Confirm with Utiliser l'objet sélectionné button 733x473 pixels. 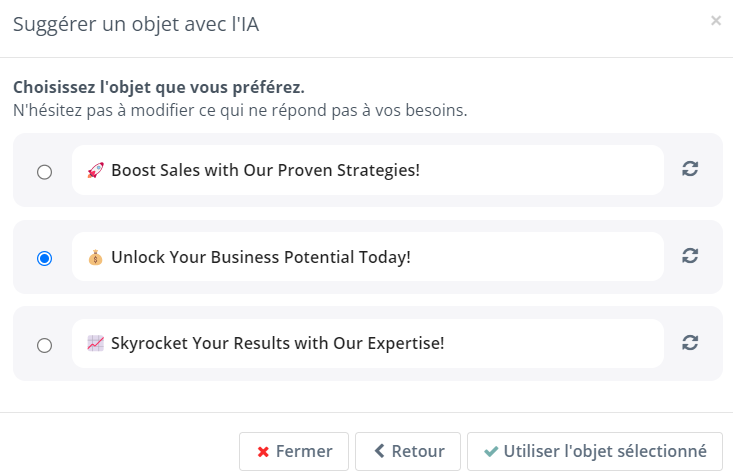595,452
